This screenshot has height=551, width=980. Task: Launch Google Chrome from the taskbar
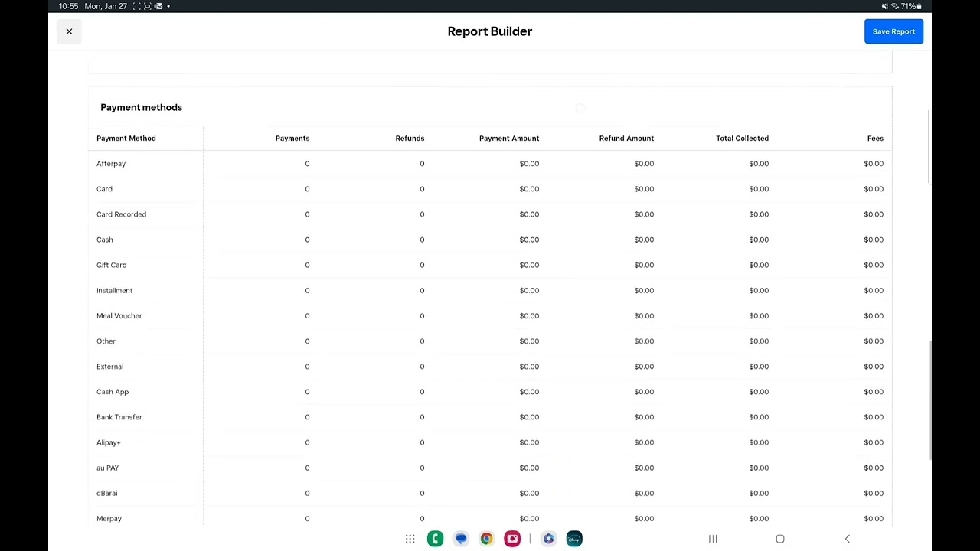point(486,539)
